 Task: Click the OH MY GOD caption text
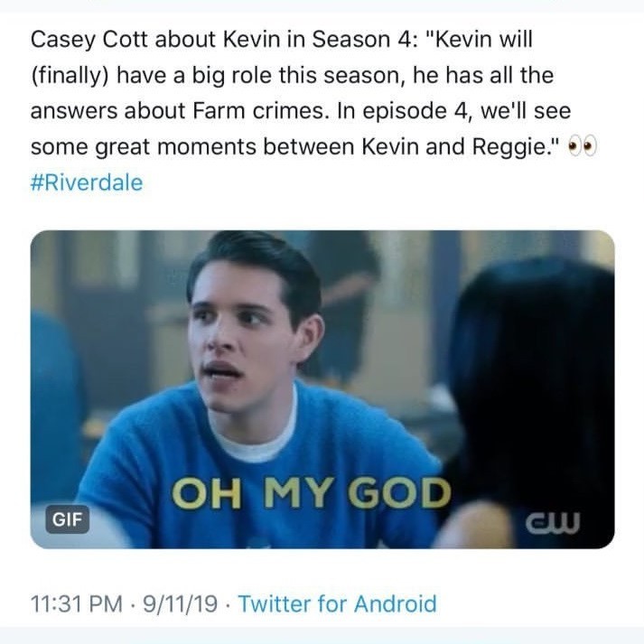tap(311, 493)
